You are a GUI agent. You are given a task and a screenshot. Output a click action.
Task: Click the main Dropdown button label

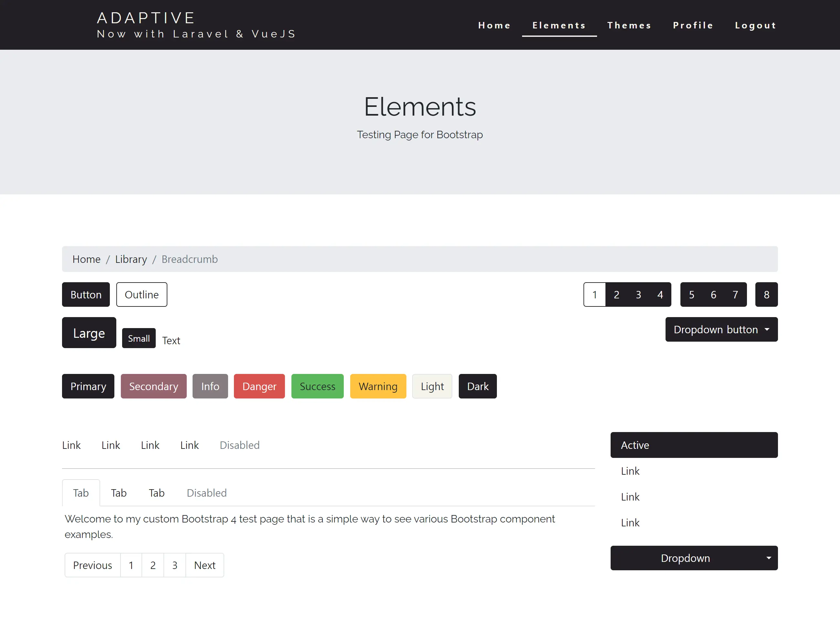(685, 558)
